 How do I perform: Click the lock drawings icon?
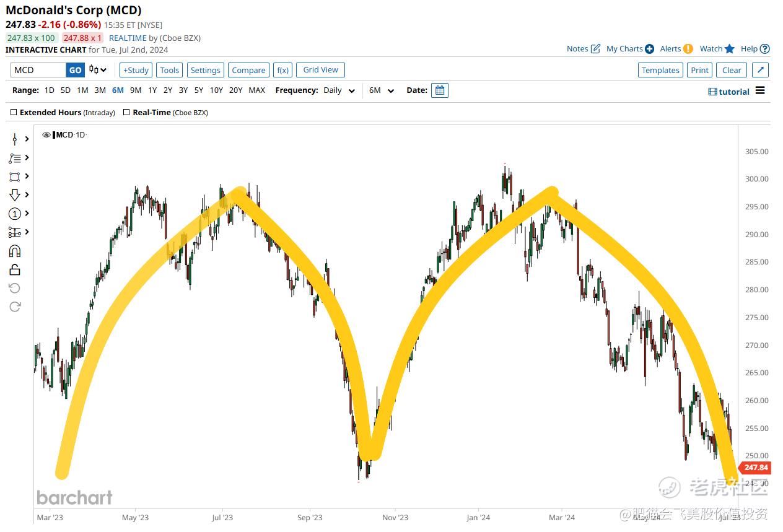tap(15, 269)
